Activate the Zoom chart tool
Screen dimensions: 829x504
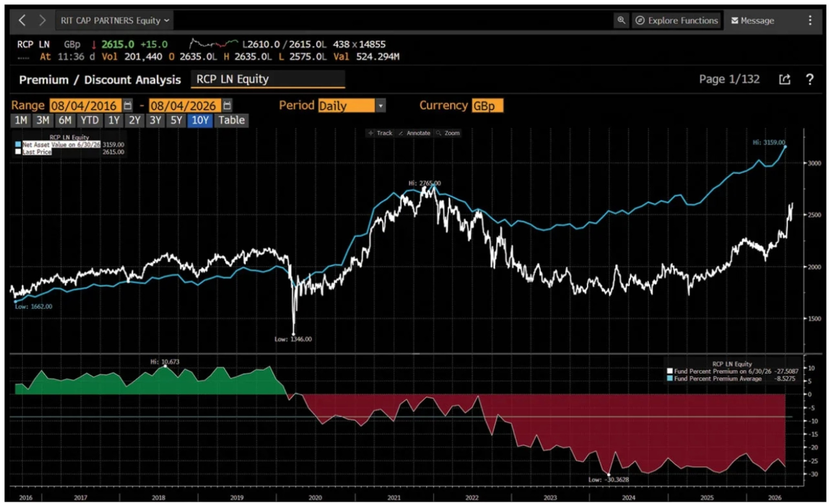[x=448, y=133]
